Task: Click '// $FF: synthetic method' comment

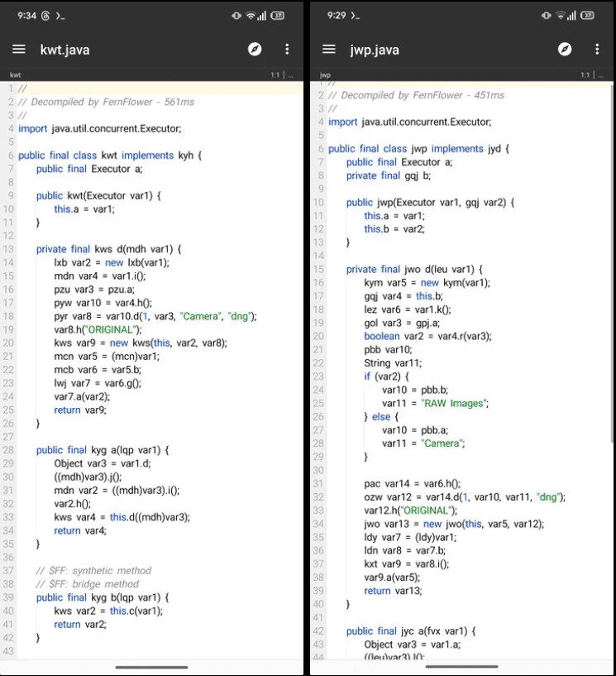Action: click(93, 571)
